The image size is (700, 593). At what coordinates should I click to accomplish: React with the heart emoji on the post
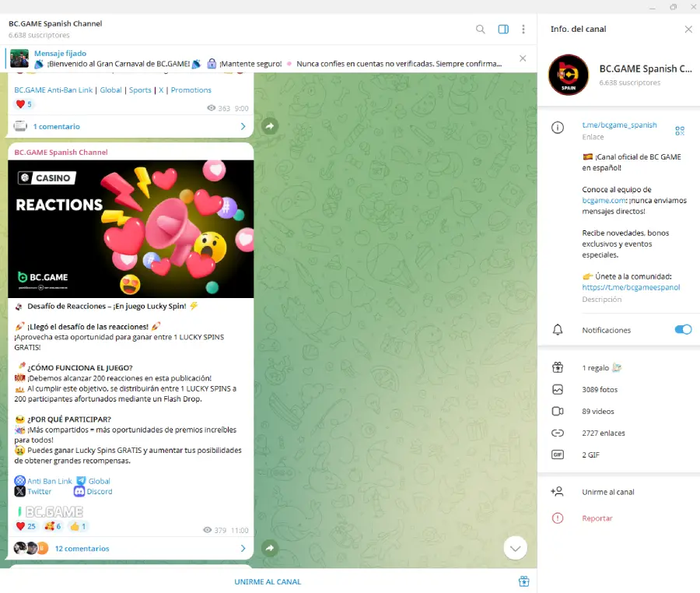coord(23,526)
